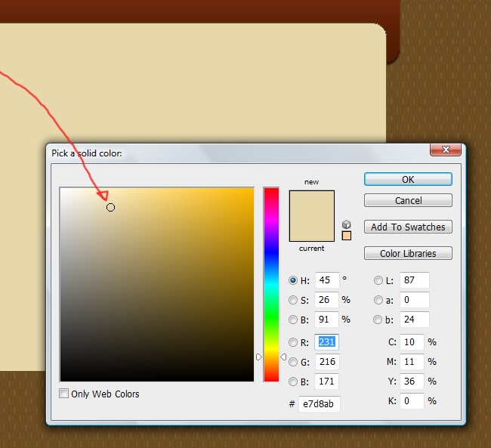
Task: Select the Lab a radio button
Action: [x=378, y=300]
